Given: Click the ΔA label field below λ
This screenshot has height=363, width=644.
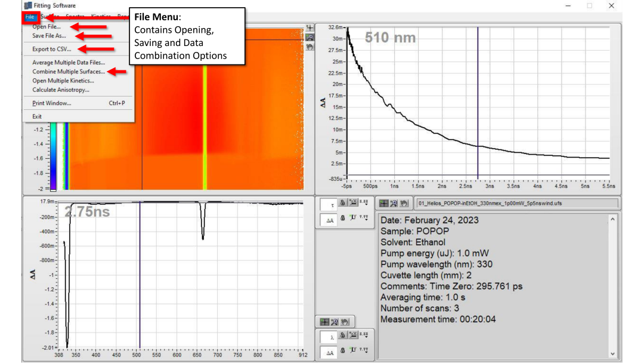Looking at the screenshot, I should [329, 352].
